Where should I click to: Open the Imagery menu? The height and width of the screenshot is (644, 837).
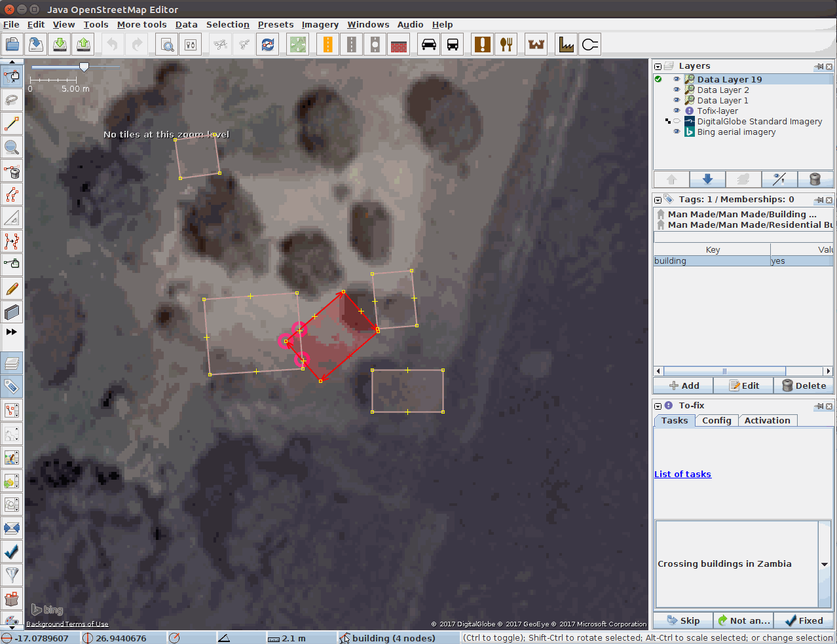[x=320, y=24]
